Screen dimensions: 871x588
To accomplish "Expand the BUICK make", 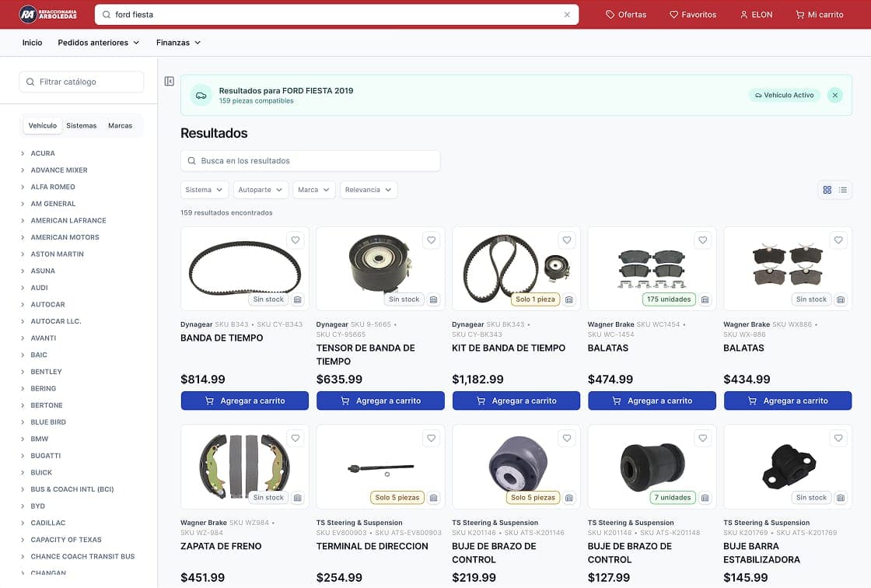I will (23, 472).
